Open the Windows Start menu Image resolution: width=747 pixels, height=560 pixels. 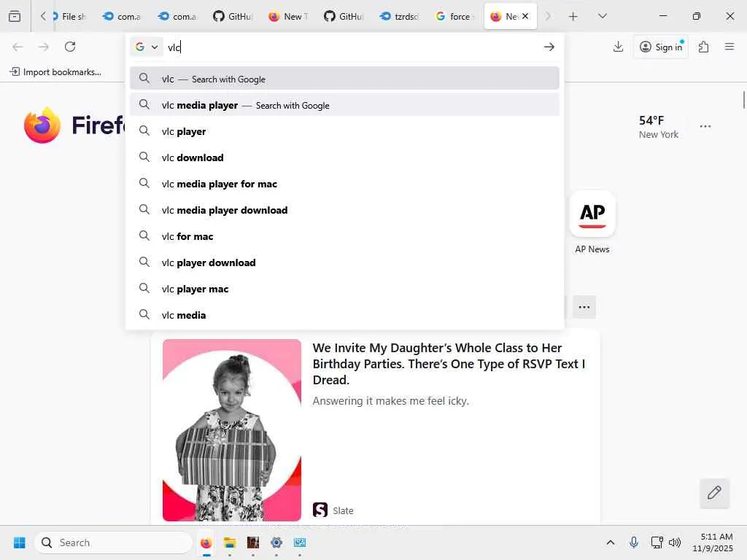(x=20, y=542)
